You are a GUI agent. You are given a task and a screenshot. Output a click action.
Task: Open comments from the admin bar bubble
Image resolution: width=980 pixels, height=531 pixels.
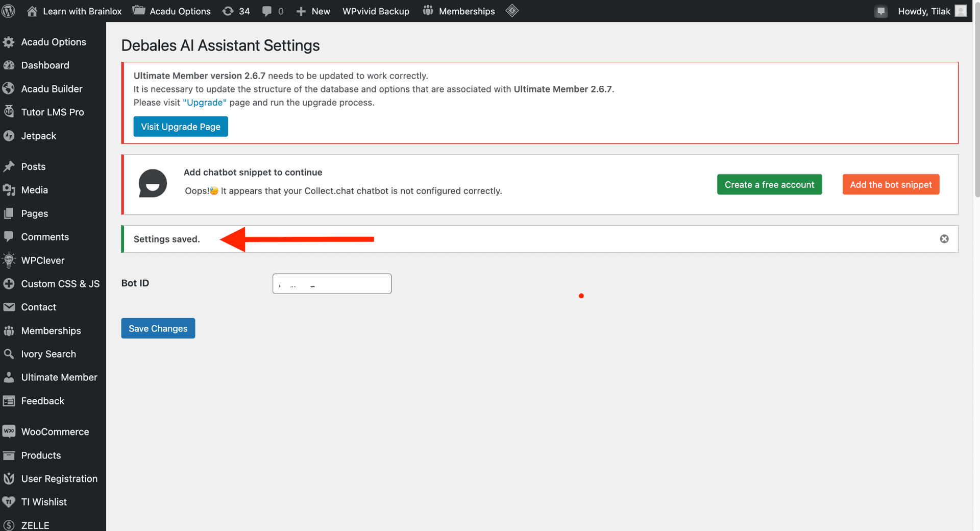(272, 11)
